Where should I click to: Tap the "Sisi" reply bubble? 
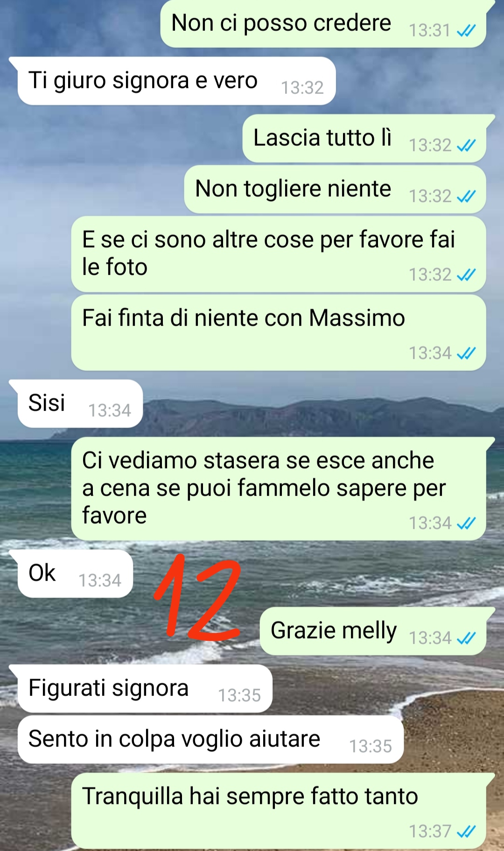(x=80, y=404)
